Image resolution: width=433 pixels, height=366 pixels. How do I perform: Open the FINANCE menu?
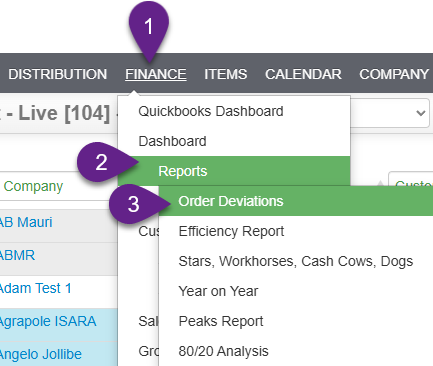[156, 74]
